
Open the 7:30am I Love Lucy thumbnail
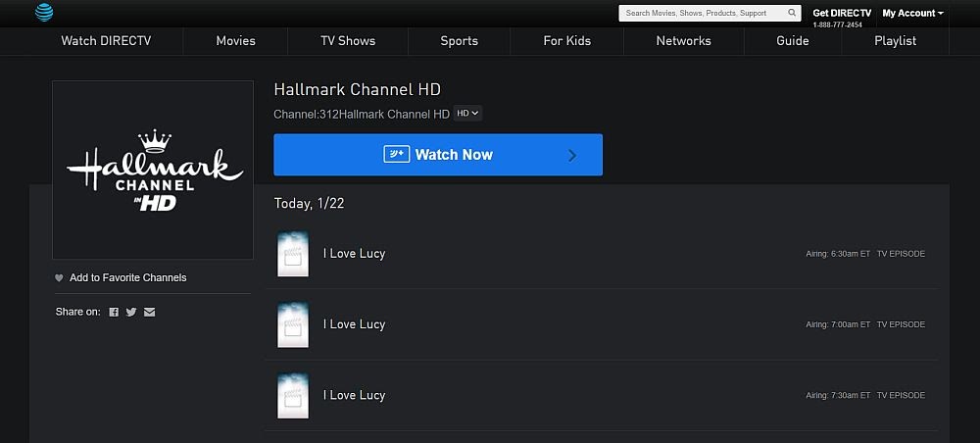(x=292, y=396)
